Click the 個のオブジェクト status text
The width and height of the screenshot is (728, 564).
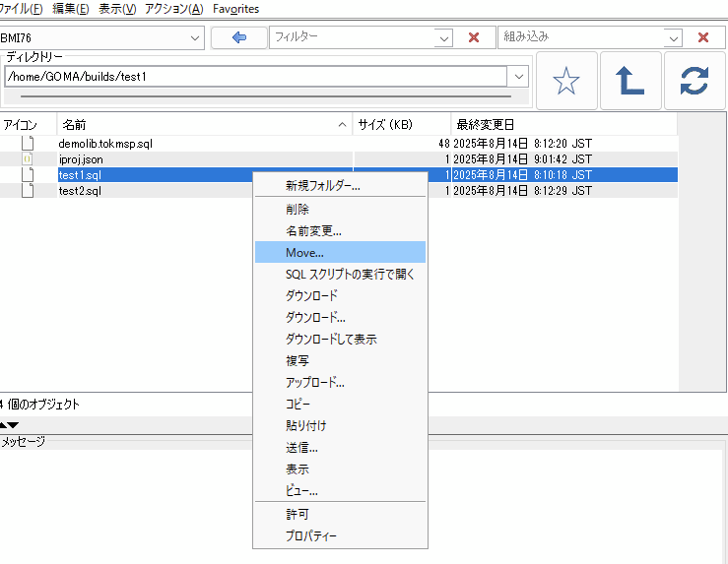point(43,405)
